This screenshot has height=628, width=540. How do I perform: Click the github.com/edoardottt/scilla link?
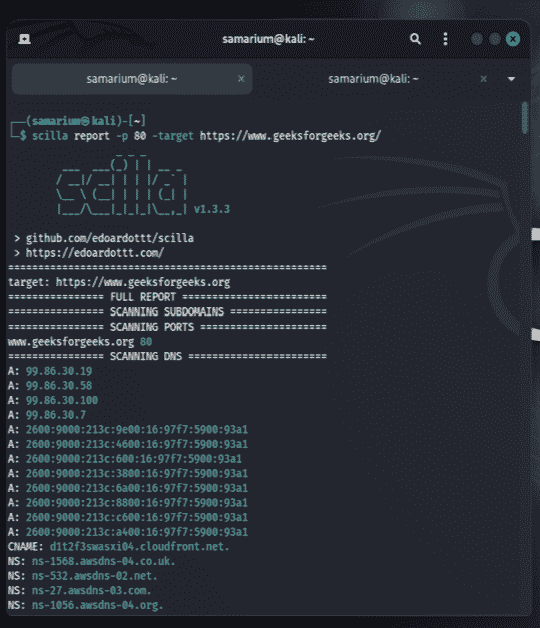click(110, 238)
